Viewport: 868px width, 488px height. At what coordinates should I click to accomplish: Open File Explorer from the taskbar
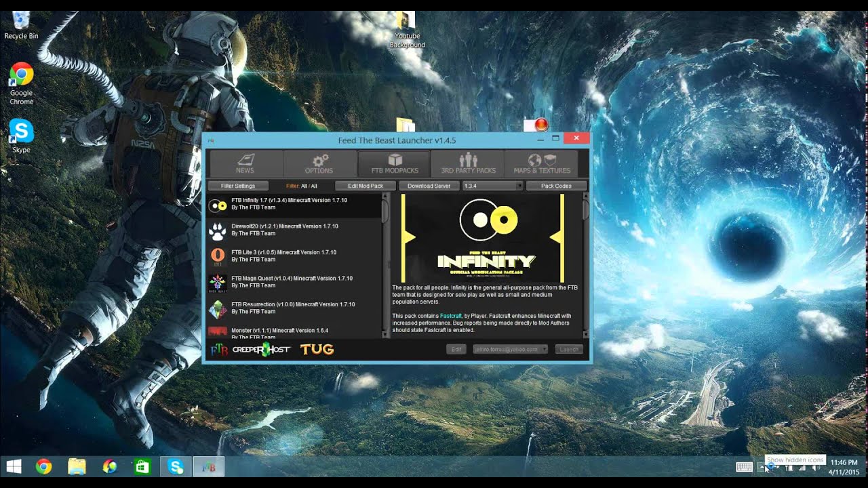coord(77,466)
